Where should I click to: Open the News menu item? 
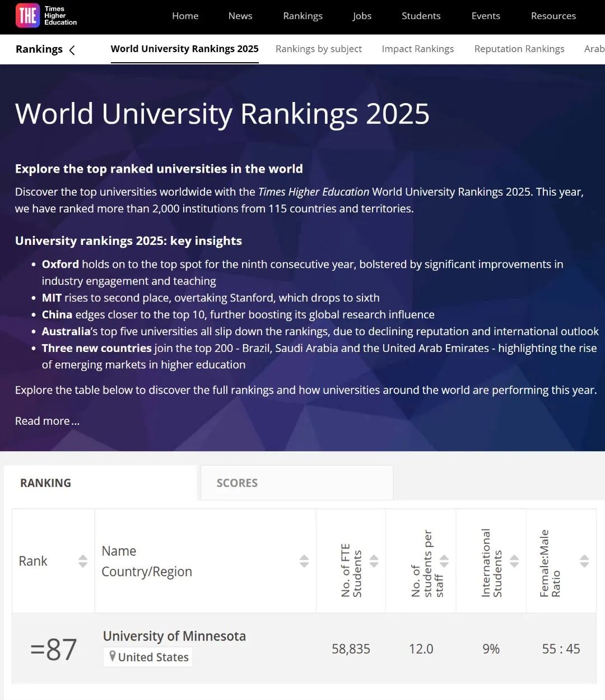pos(240,16)
